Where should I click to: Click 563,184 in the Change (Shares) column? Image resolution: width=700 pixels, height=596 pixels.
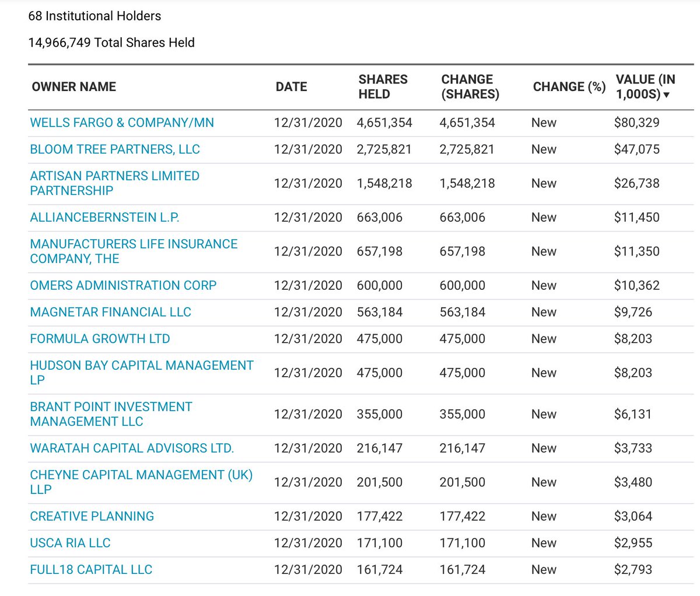coord(463,312)
